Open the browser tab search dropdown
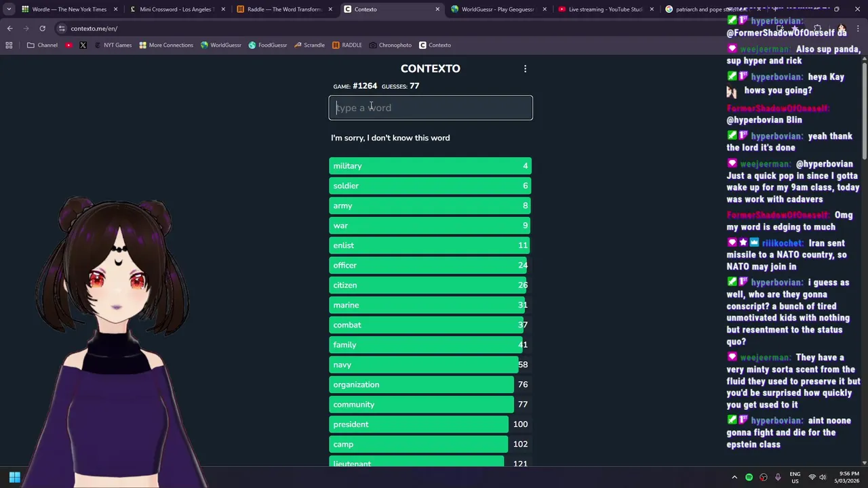 [9, 9]
